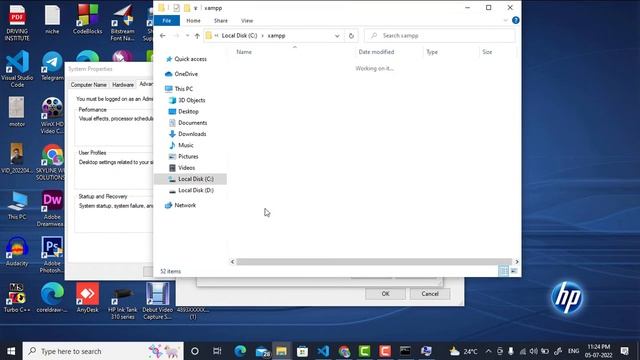Open Visual Studio Code from the taskbar
Image resolution: width=640 pixels, height=360 pixels.
coord(323,351)
